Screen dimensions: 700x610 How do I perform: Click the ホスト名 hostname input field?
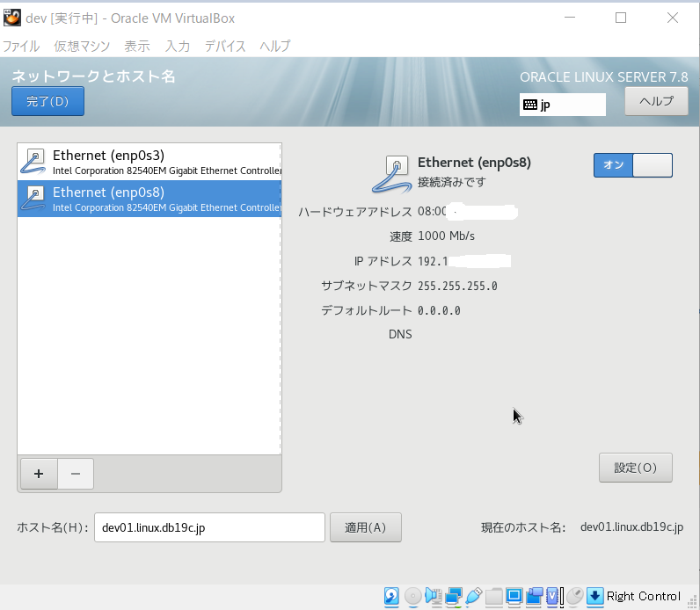click(x=209, y=527)
